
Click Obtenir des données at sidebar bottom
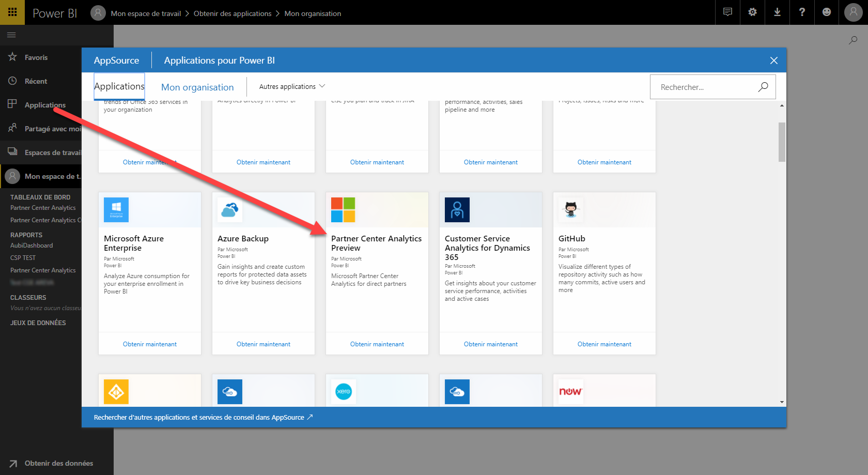(59, 464)
